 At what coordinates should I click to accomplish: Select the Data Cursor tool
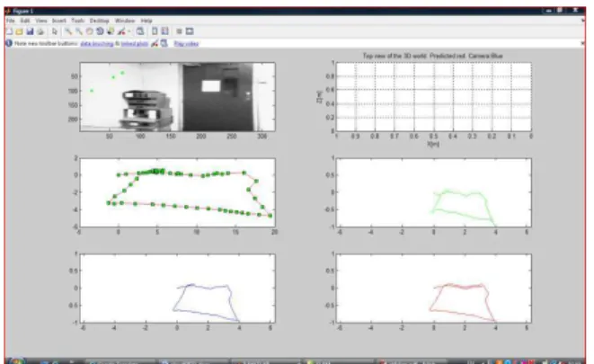coord(111,31)
